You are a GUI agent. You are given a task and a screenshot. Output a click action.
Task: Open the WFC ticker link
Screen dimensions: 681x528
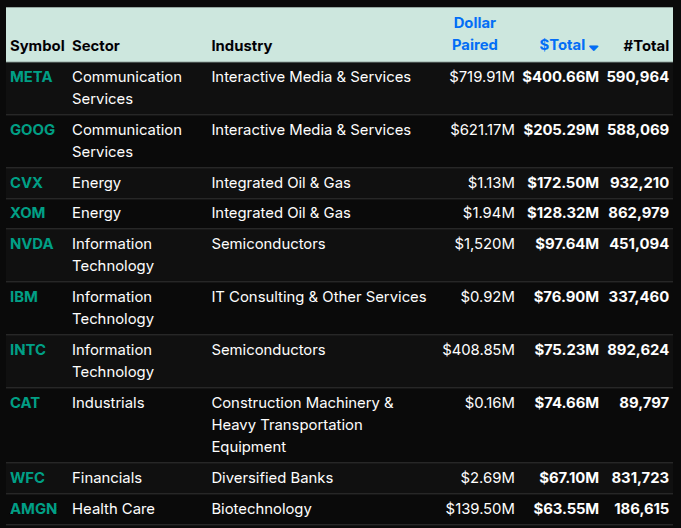coord(27,478)
